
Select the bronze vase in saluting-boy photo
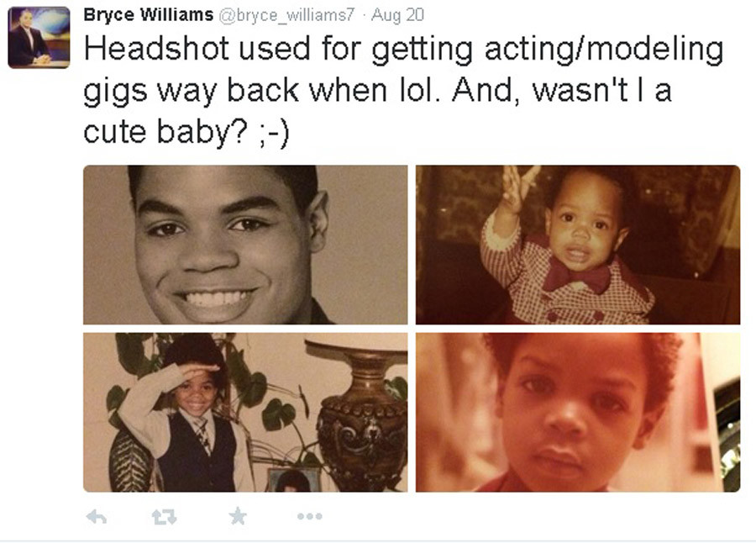coord(360,414)
